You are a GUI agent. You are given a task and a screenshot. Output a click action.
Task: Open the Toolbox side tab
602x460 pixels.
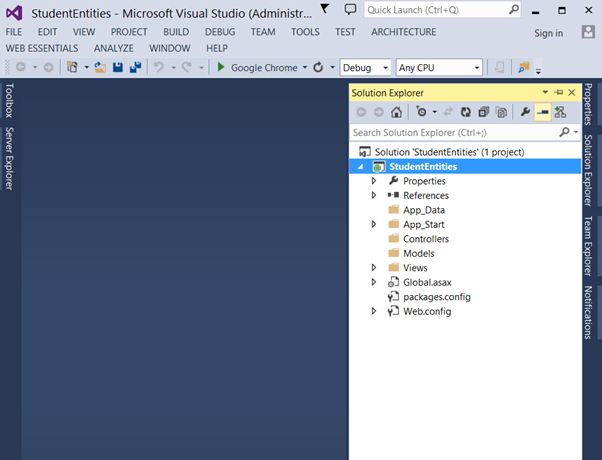tap(9, 101)
